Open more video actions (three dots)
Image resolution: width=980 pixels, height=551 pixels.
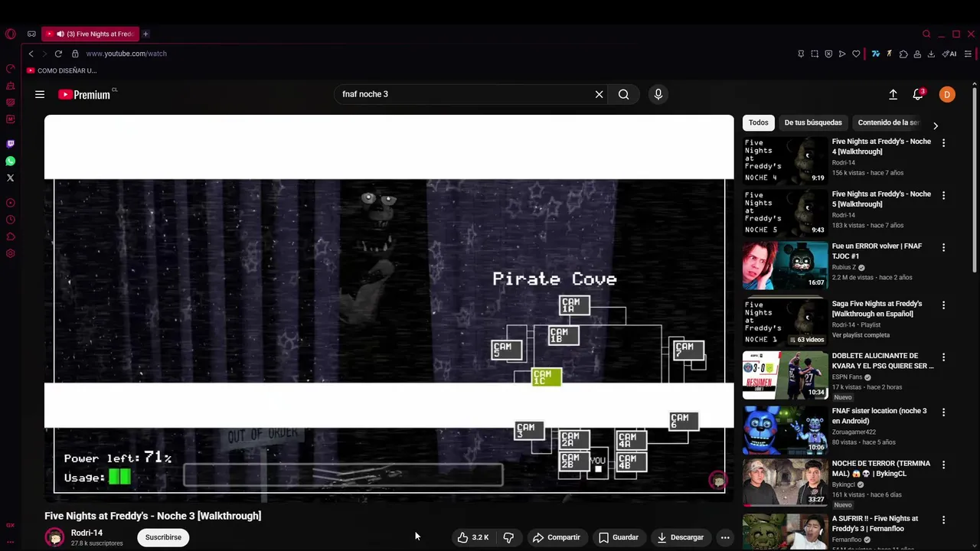click(x=725, y=537)
